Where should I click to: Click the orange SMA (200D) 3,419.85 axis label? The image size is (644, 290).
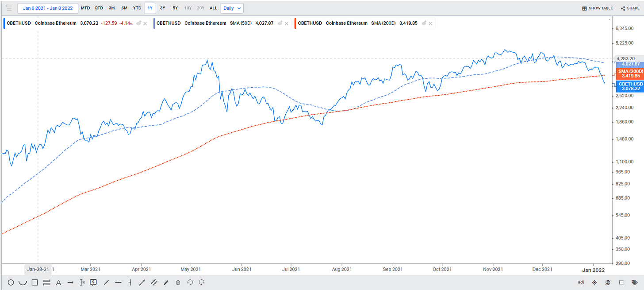coord(630,73)
